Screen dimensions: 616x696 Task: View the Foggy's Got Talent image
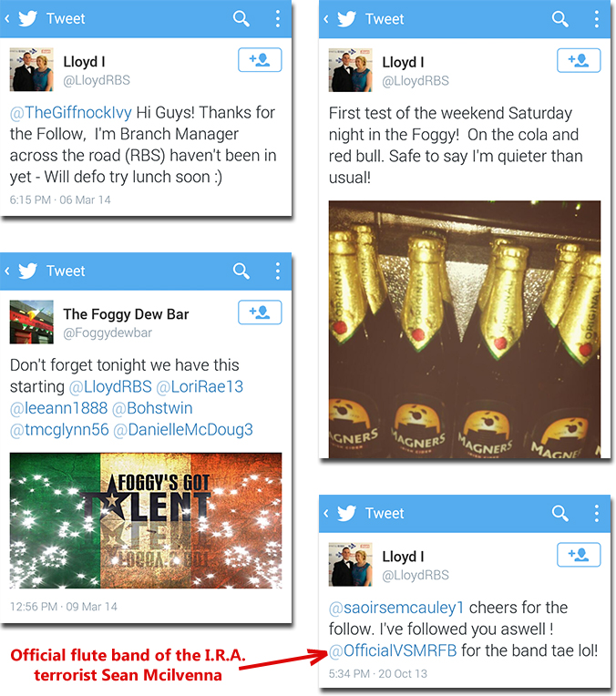146,521
